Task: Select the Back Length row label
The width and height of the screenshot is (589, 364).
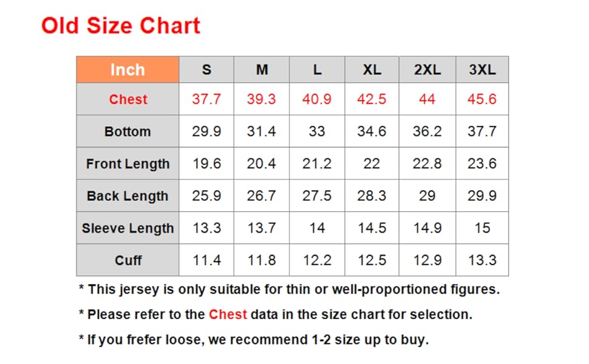Action: point(128,196)
